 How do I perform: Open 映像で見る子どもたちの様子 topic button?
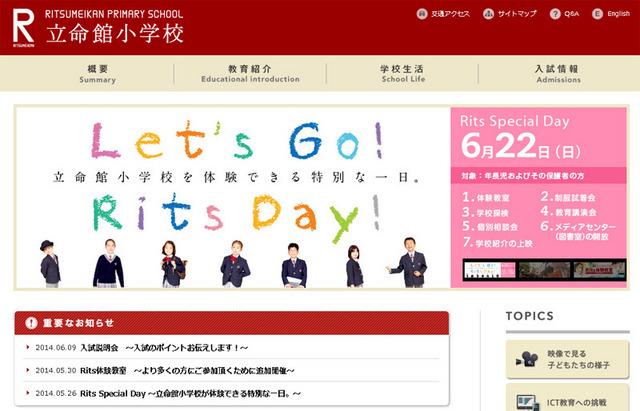[x=567, y=359]
